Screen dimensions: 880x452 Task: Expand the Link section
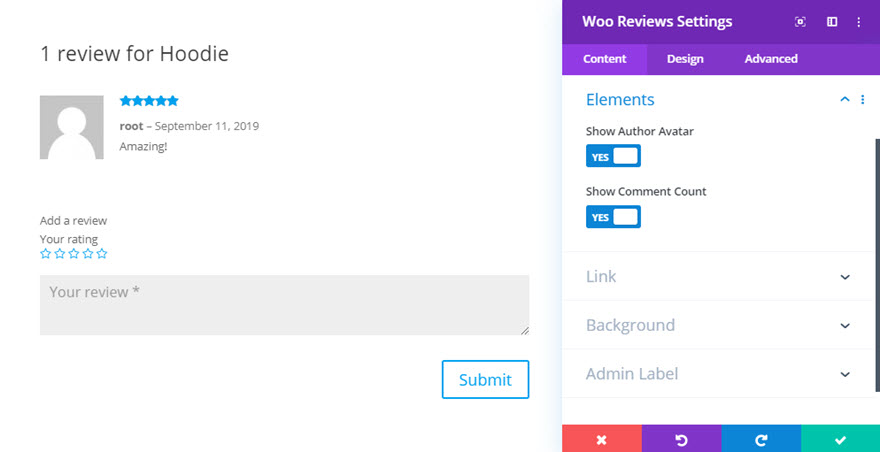[718, 276]
